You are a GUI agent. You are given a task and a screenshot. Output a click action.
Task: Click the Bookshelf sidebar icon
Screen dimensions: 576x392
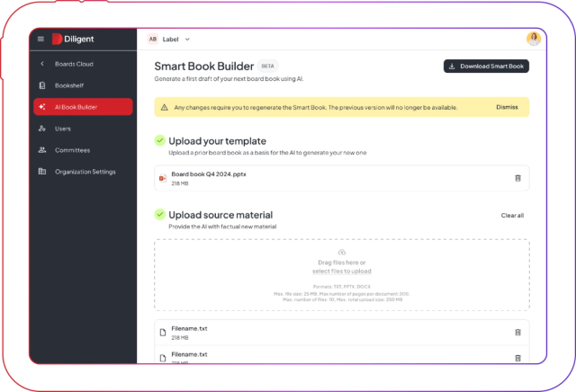[42, 85]
